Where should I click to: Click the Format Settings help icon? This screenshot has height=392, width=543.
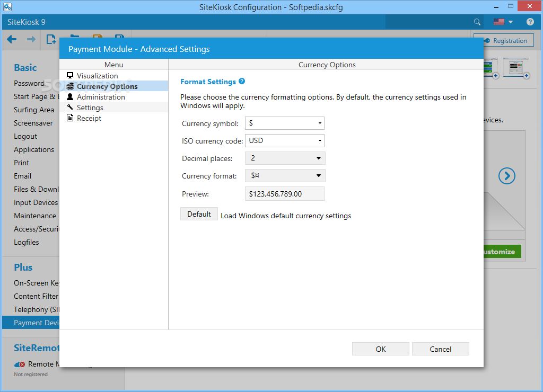(242, 81)
